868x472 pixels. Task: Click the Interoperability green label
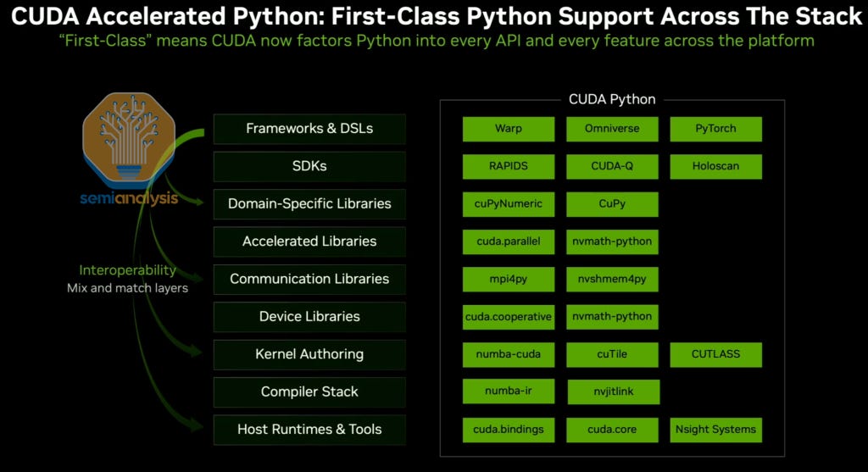(x=127, y=270)
